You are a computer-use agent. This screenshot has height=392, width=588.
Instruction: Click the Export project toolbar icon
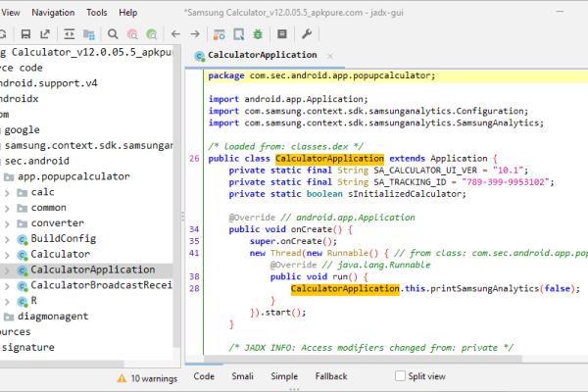point(45,34)
